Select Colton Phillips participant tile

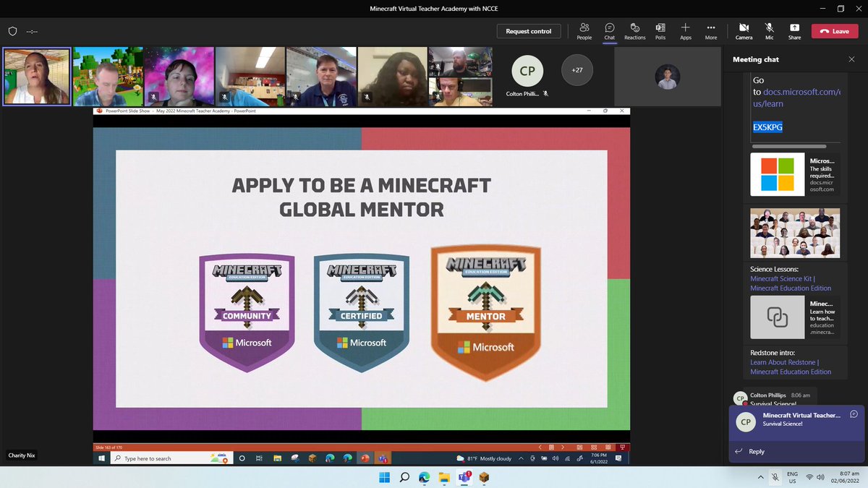[527, 77]
